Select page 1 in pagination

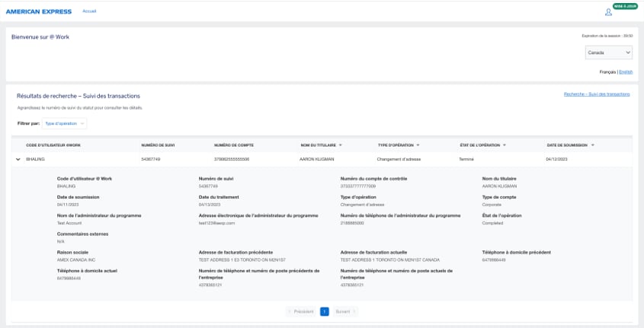pos(325,311)
